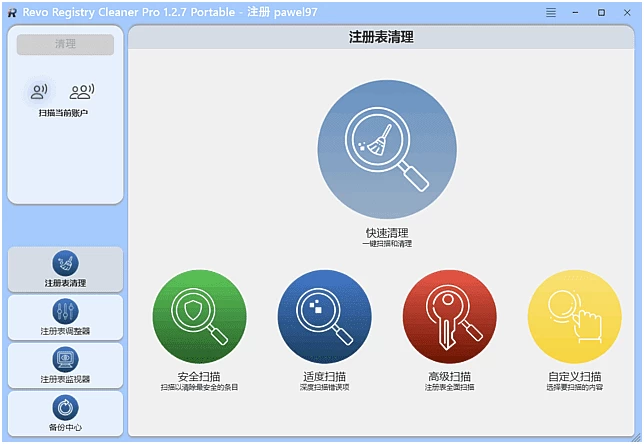Launch the red key 高级扫描 icon

point(449,316)
